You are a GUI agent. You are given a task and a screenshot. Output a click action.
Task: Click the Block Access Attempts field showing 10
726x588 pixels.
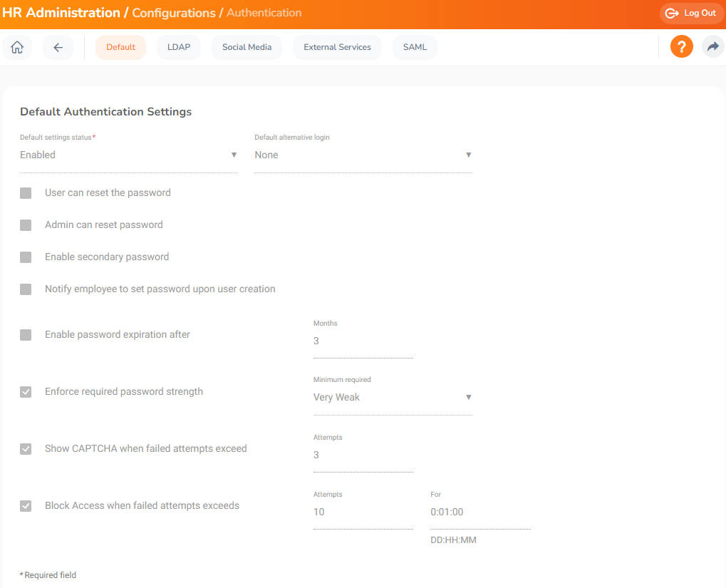coord(363,512)
